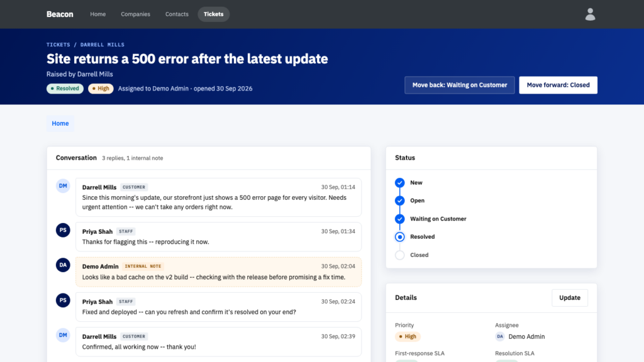Open the Contacts navigation item
The image size is (644, 362).
click(x=177, y=14)
